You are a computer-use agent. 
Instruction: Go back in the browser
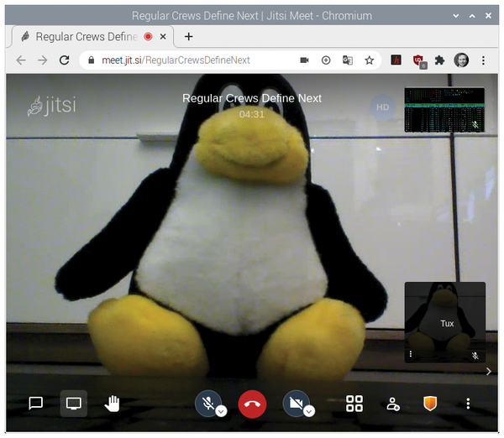[x=21, y=60]
